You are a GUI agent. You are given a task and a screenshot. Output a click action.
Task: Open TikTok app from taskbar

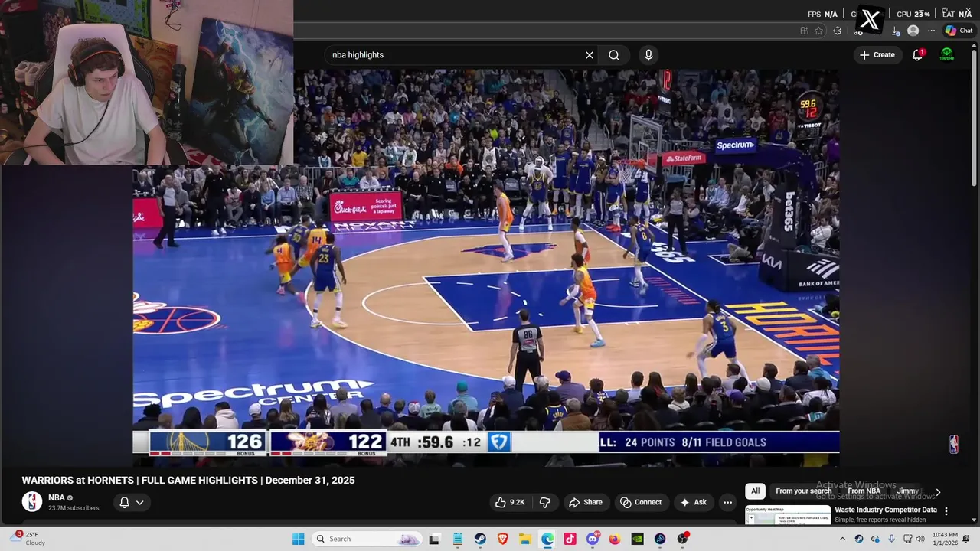(570, 539)
